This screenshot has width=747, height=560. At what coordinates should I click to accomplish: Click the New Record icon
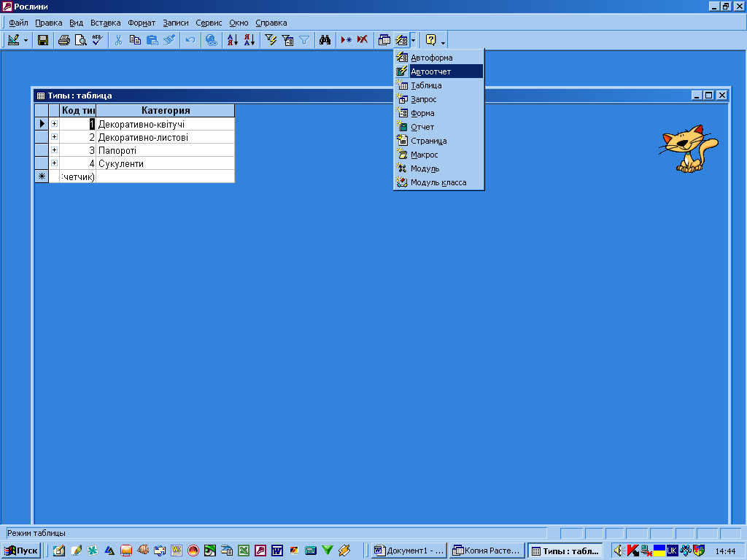(x=346, y=40)
